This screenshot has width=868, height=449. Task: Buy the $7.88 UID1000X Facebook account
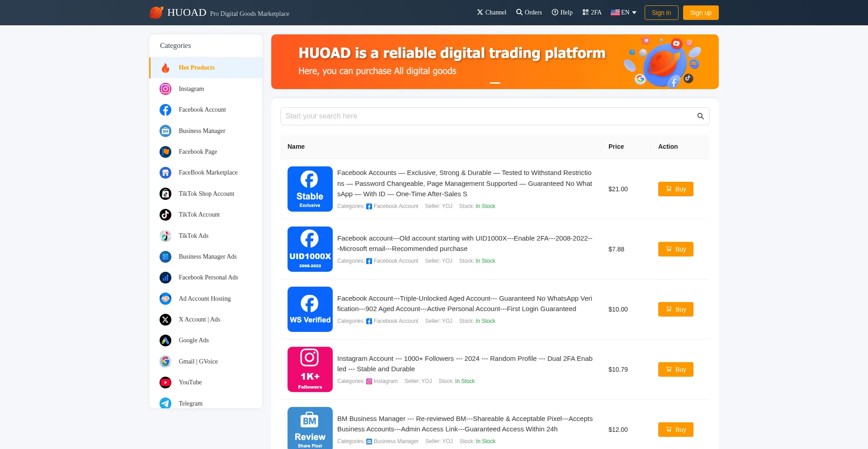click(675, 249)
